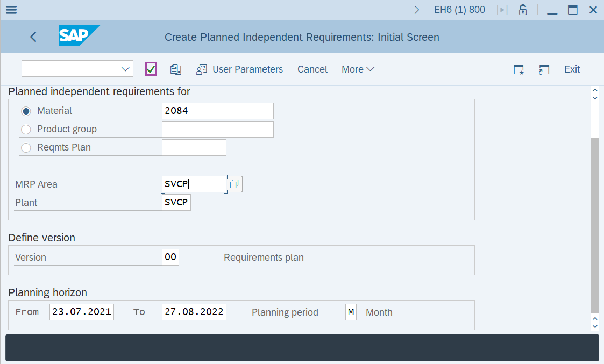
Task: Open the transaction command field dropdown
Action: [x=126, y=69]
